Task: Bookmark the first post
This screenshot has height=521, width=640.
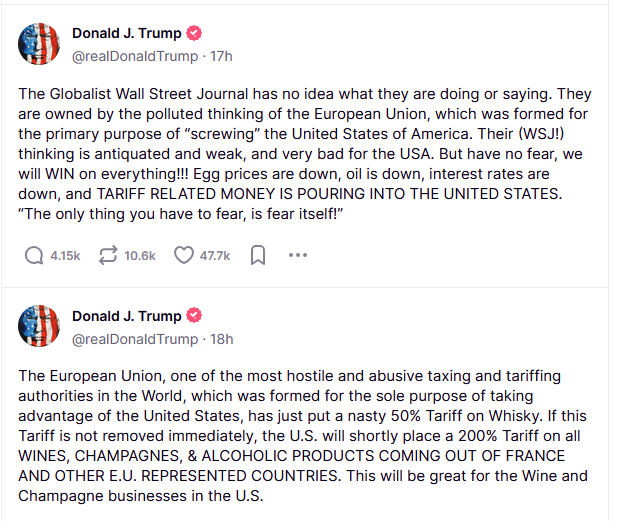Action: click(x=258, y=256)
